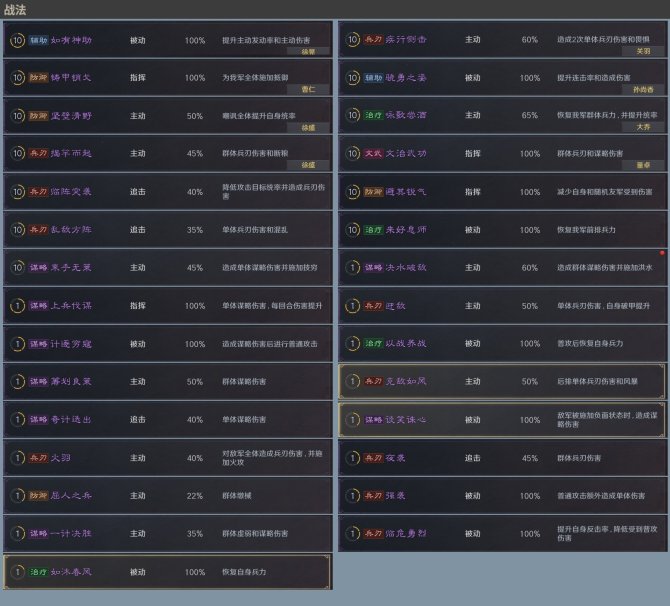Viewport: 670px width, 606px height.
Task: Select the 临危勇烈 skill name
Action: pos(407,534)
